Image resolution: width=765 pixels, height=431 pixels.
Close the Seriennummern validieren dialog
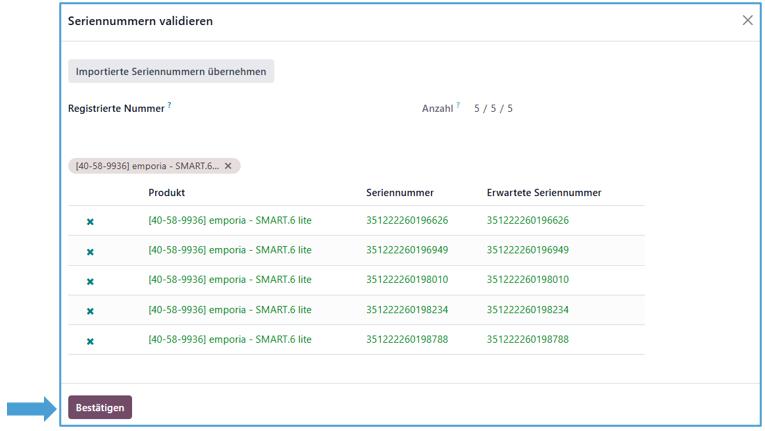[x=747, y=21]
